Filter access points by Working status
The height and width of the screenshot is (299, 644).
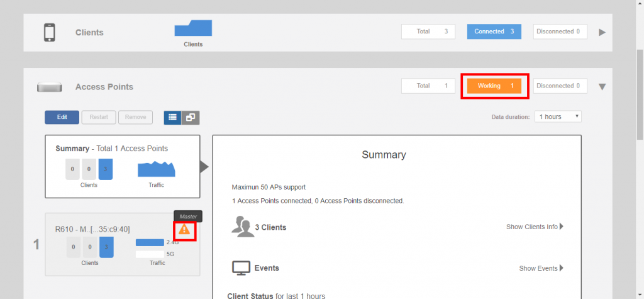tap(494, 86)
